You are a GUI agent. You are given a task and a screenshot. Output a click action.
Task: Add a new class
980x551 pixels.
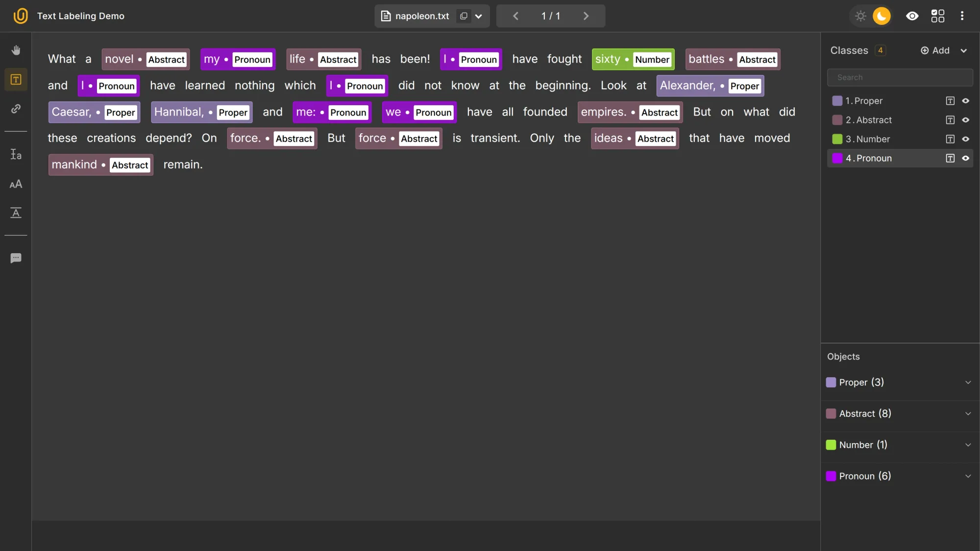tap(935, 50)
